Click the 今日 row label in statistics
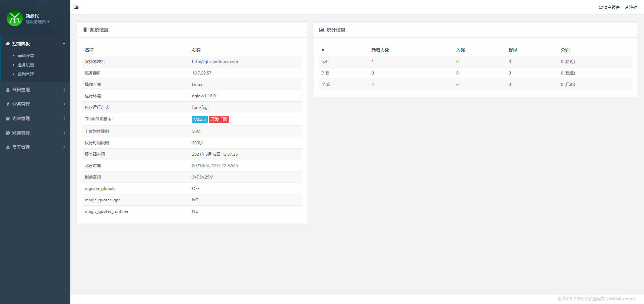This screenshot has width=644, height=304. 326,62
